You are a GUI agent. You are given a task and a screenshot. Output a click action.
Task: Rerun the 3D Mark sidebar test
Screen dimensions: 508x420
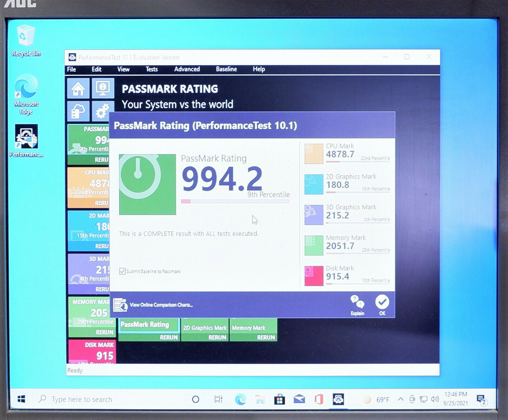coord(102,289)
